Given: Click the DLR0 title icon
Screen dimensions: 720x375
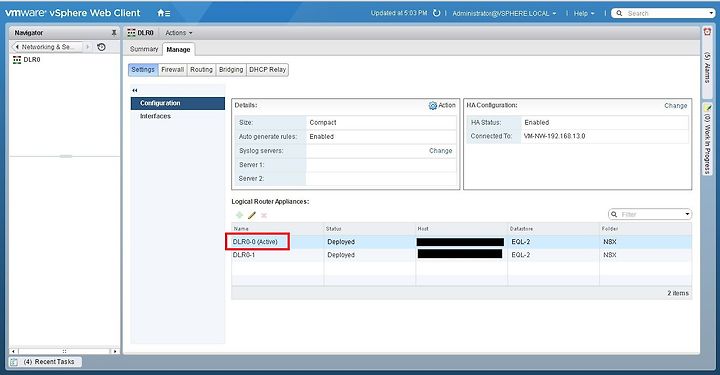Looking at the screenshot, I should [x=131, y=33].
